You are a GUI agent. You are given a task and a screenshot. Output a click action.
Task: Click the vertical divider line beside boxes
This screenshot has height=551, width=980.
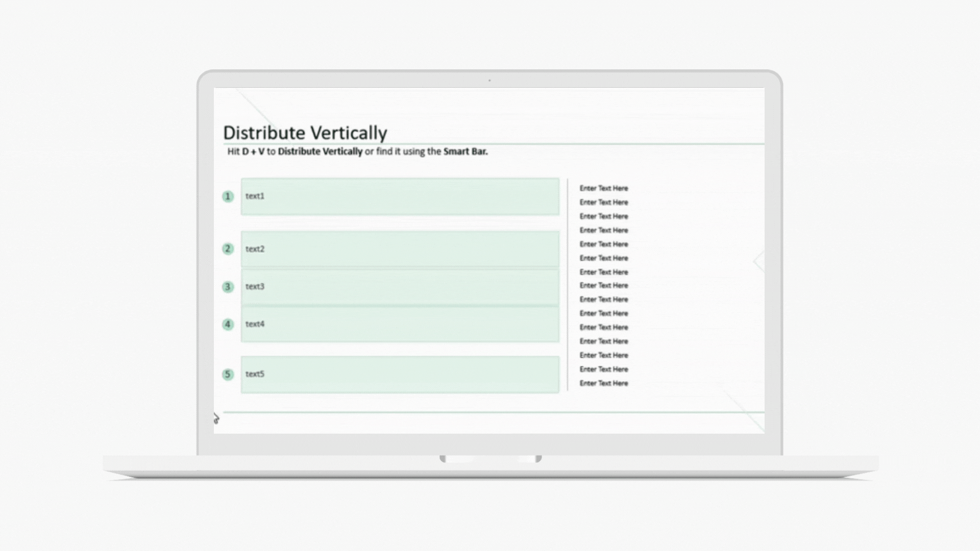568,285
